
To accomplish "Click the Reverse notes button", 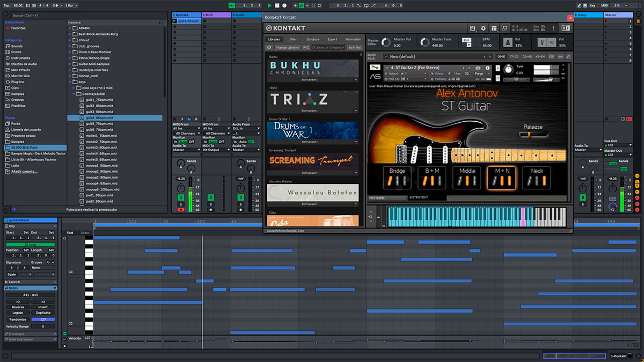I will pos(18,307).
